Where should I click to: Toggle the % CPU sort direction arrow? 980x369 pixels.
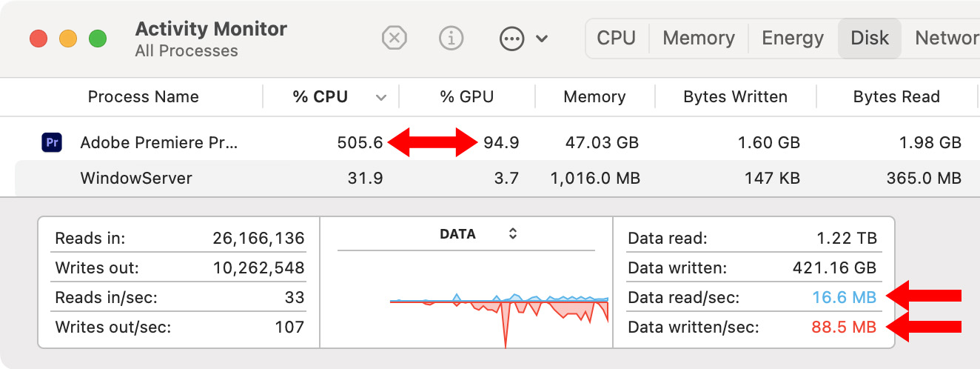[x=381, y=97]
